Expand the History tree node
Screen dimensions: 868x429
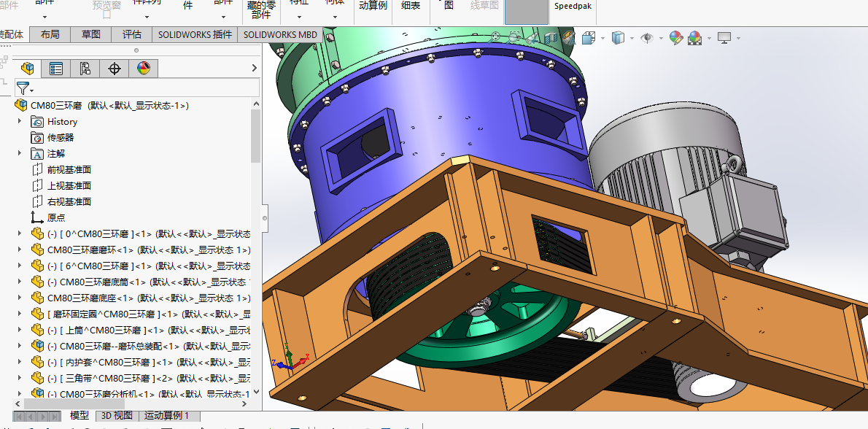[20, 121]
